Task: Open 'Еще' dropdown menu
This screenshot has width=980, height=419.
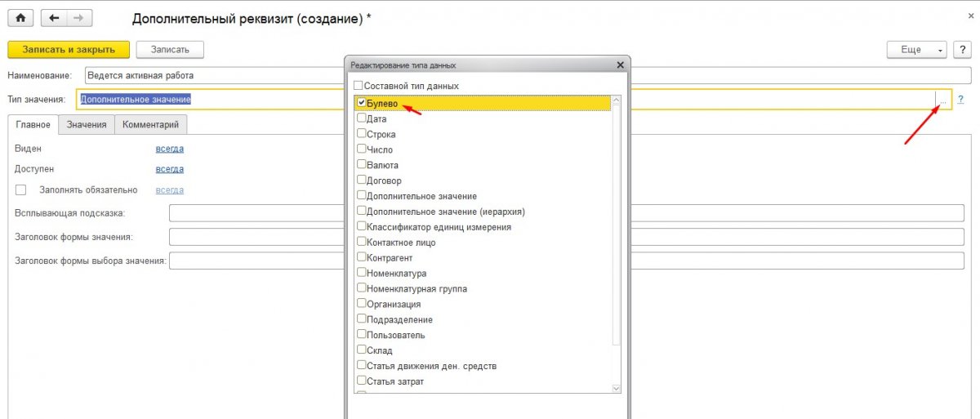Action: click(918, 50)
